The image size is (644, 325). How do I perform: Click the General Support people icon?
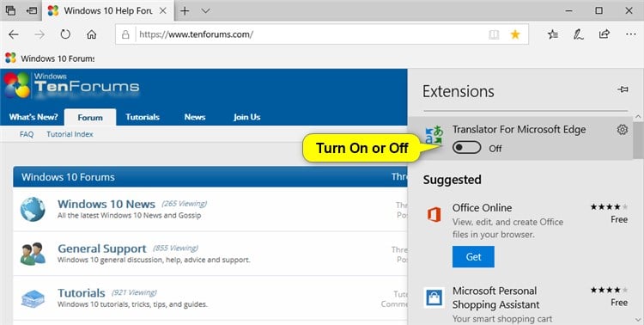point(33,254)
